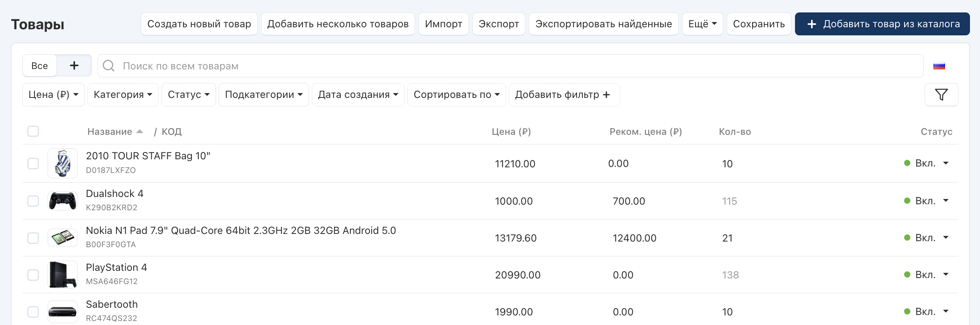Expand the Категория filter dropdown
Viewport: 980px width, 325px height.
[123, 95]
